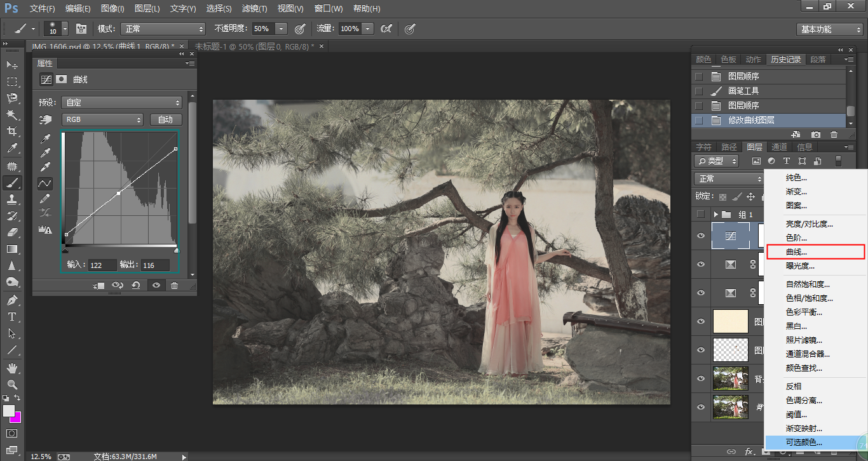Viewport: 868px width, 461px height.
Task: Delete the curves adjustment layer from Properties
Action: click(x=174, y=286)
